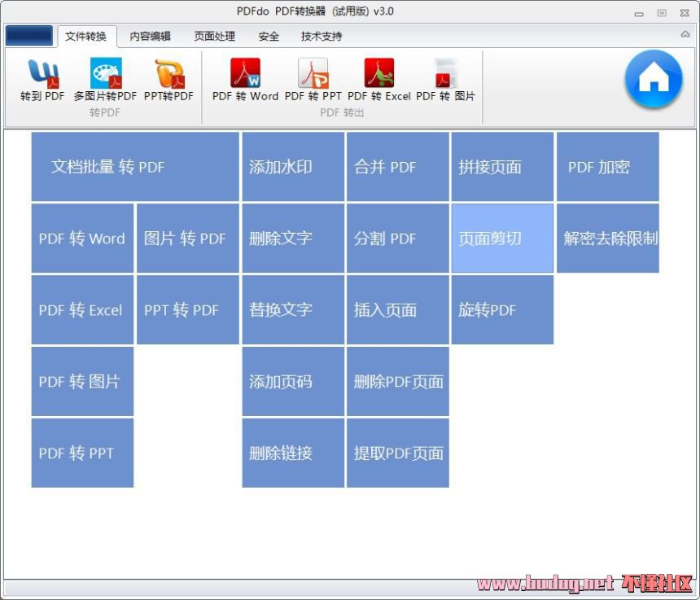This screenshot has height=600, width=700.
Task: Open the 安全 tab
Action: pos(269,36)
